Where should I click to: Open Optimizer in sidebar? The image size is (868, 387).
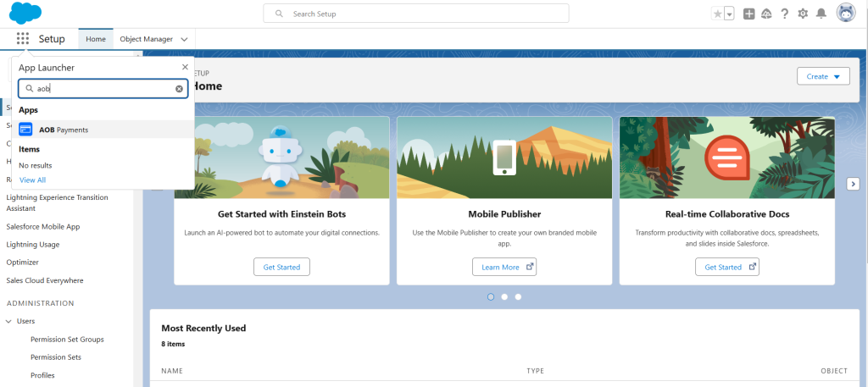tap(22, 262)
